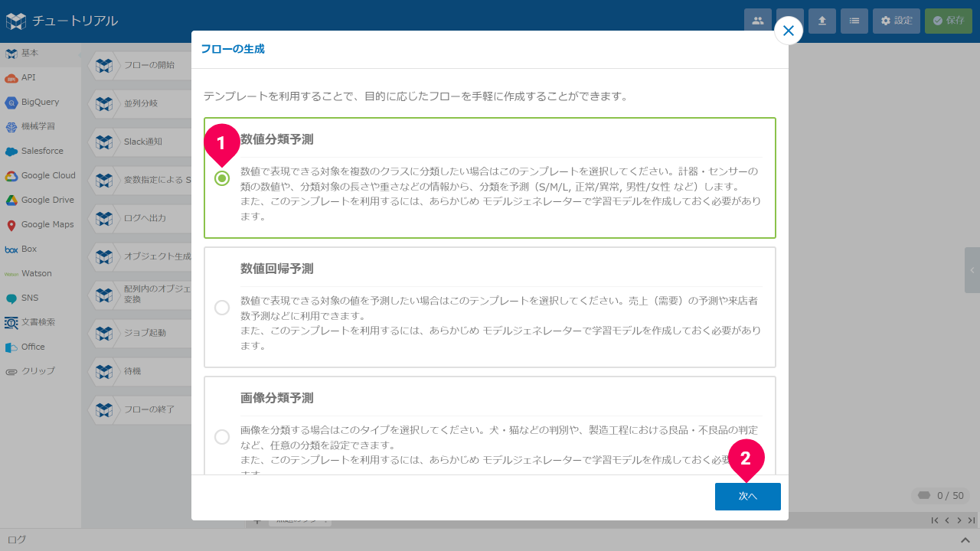
Task: Jump to first tab page arrow
Action: pos(935,520)
